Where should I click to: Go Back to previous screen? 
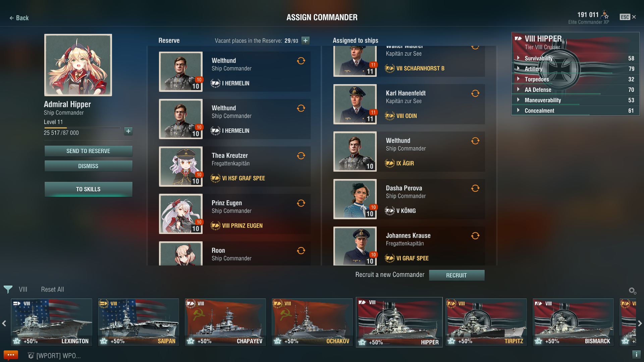(x=19, y=18)
